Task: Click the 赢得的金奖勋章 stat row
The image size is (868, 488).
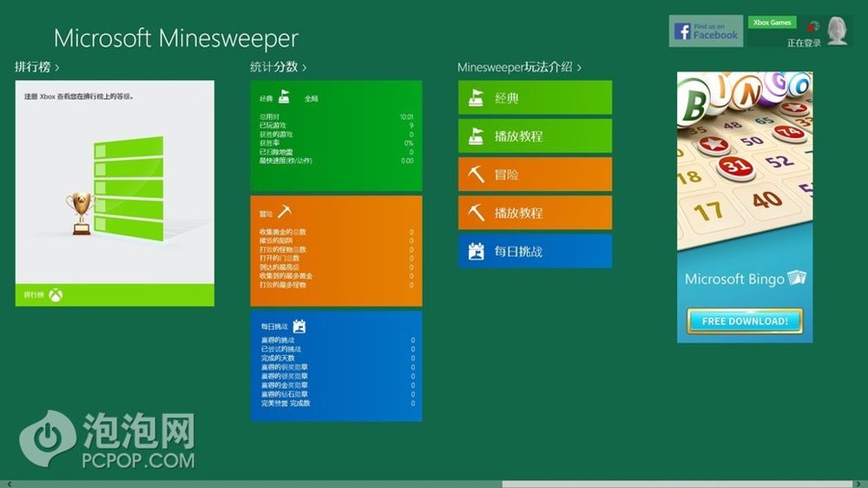Action: [x=338, y=385]
